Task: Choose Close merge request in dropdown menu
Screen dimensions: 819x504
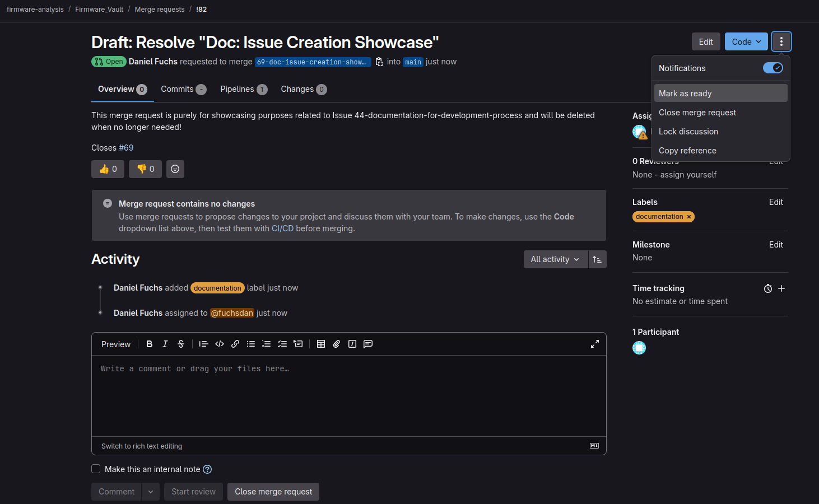Action: coord(721,112)
